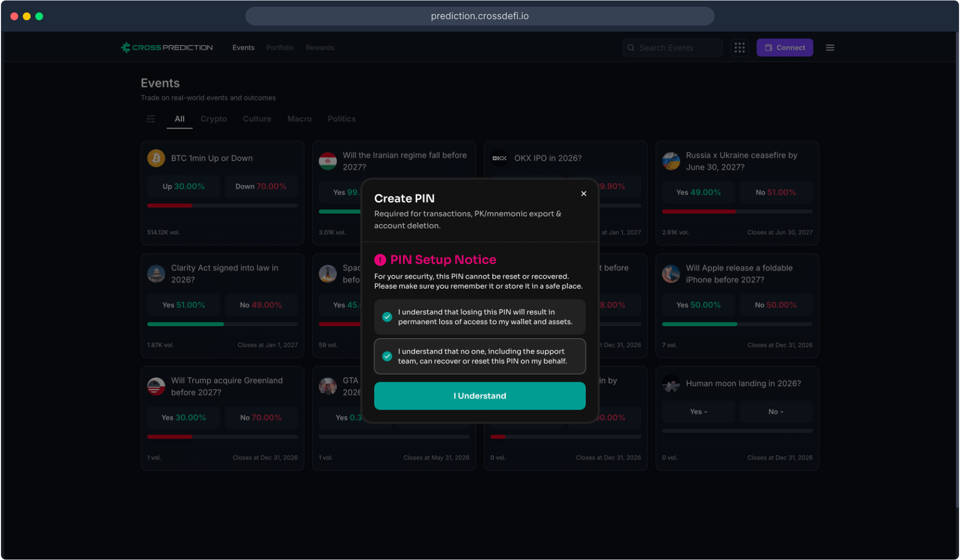
Task: Select Yes 49.00% on Russia Ukraine card
Action: [698, 192]
